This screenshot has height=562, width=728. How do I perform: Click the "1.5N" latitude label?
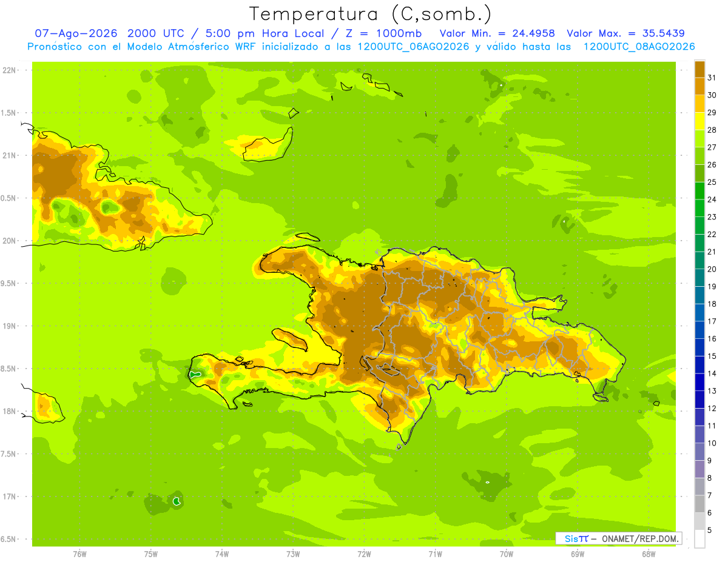click(x=9, y=113)
